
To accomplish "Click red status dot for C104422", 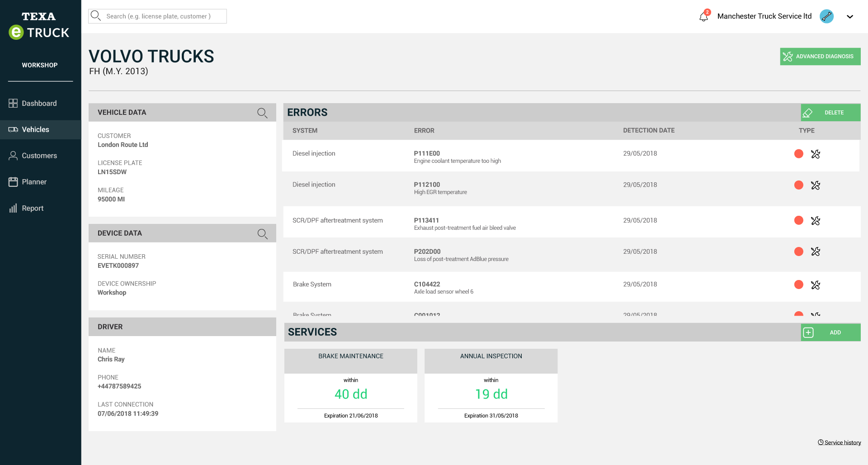I will coord(799,285).
